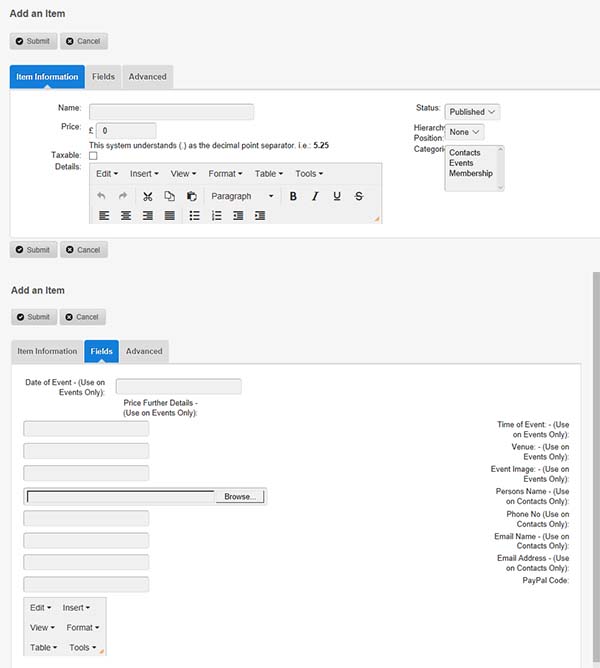
Task: Insert a numbered list in the editor
Action: coord(217,215)
